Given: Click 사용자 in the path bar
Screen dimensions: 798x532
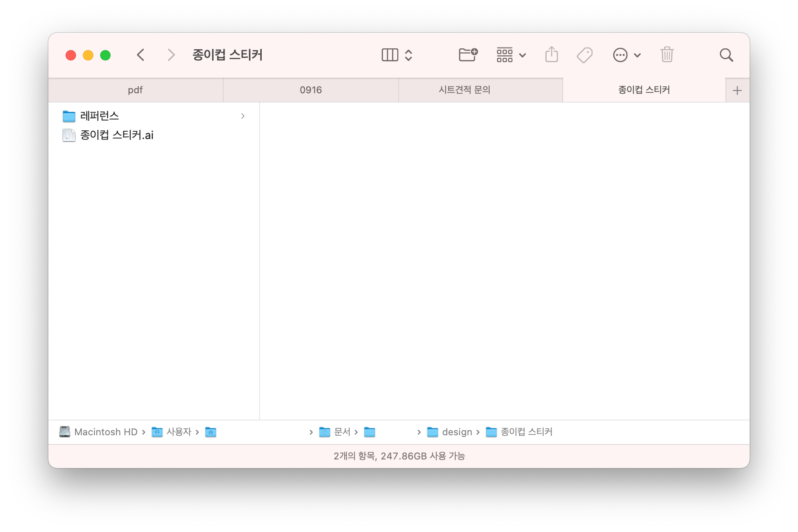Looking at the screenshot, I should pos(171,432).
